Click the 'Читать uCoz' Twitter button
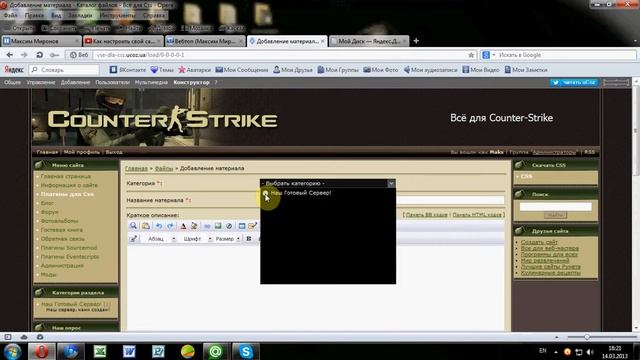Image resolution: width=640 pixels, height=360 pixels. coord(574,82)
